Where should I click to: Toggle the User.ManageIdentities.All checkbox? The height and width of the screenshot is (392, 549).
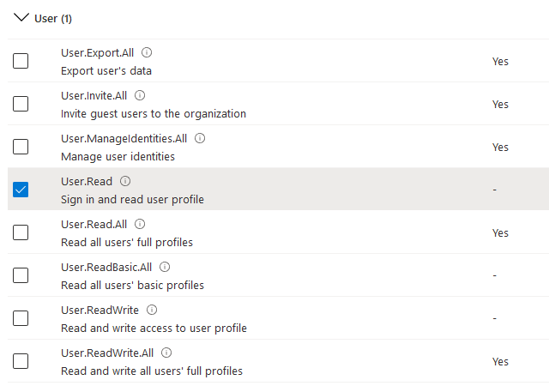click(21, 147)
